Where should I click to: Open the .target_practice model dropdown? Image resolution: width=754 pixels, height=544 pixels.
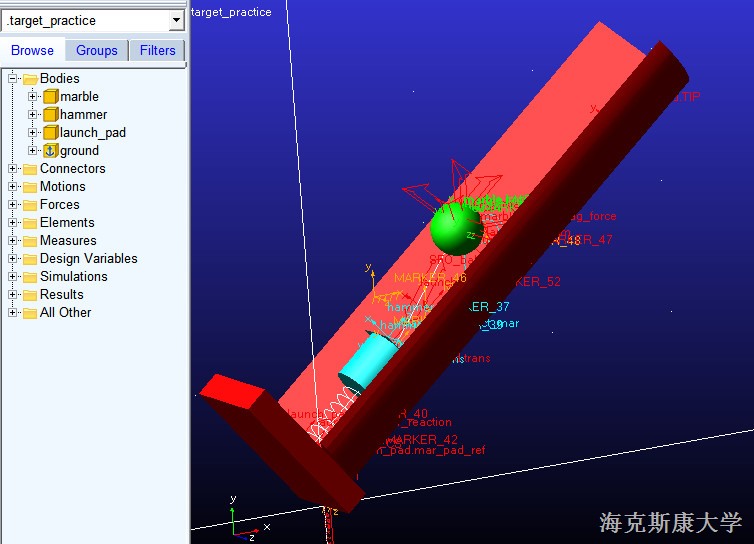pyautogui.click(x=176, y=20)
